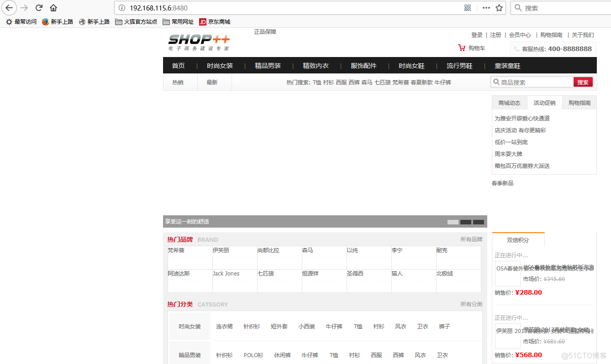Open 京东商城 JD bookmark
Image resolution: width=611 pixels, height=364 pixels.
click(x=215, y=21)
